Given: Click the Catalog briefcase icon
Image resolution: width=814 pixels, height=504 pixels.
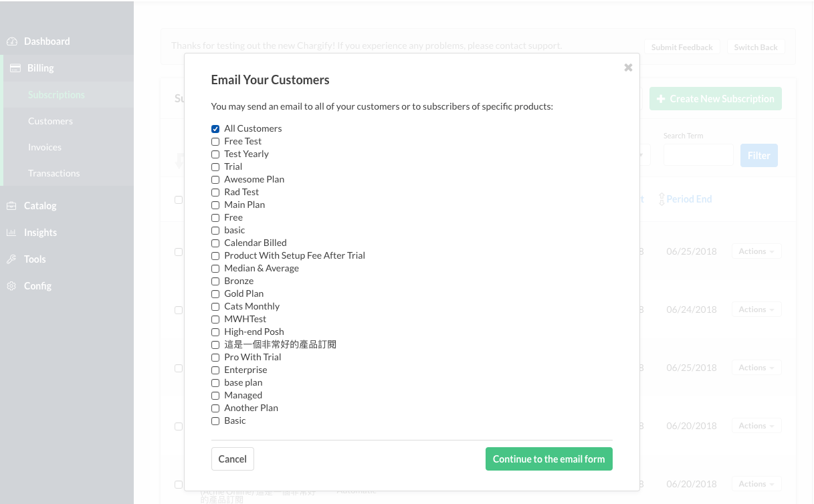Looking at the screenshot, I should pos(12,206).
